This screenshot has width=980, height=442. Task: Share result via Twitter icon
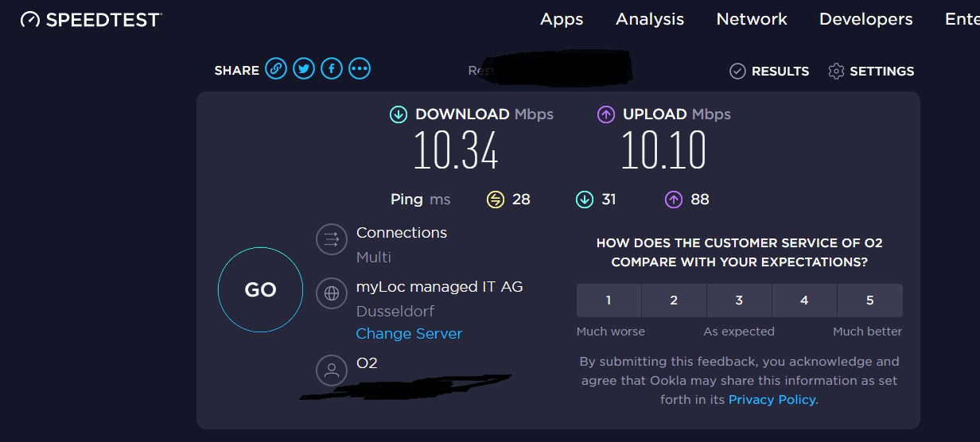tap(304, 69)
